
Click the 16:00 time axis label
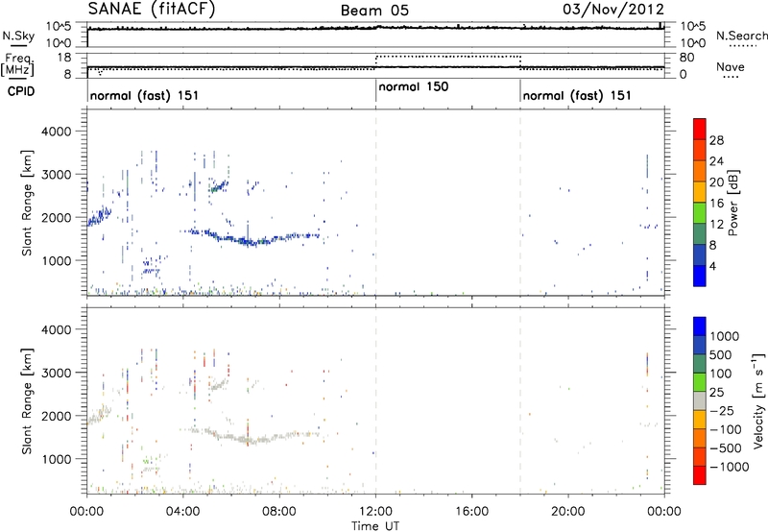pyautogui.click(x=471, y=512)
